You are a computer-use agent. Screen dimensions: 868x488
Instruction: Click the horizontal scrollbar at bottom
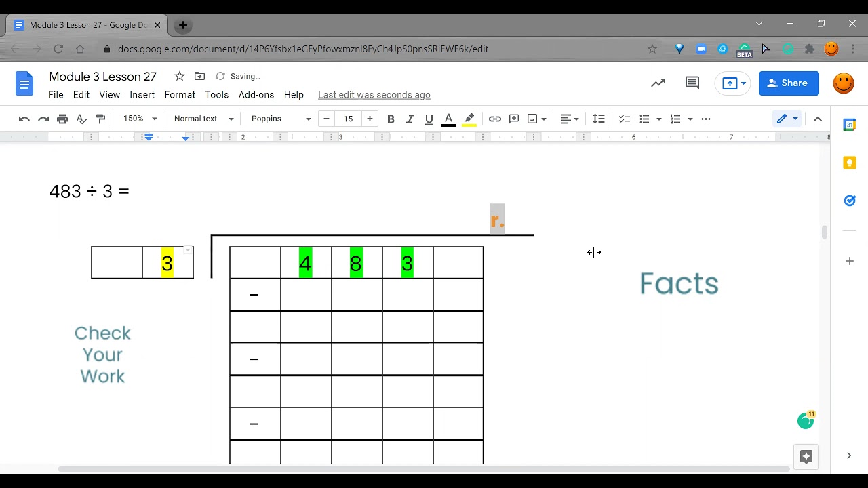424,469
